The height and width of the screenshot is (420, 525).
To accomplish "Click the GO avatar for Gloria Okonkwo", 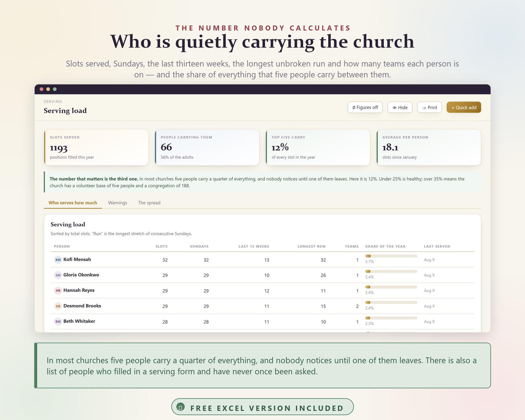I will (58, 275).
